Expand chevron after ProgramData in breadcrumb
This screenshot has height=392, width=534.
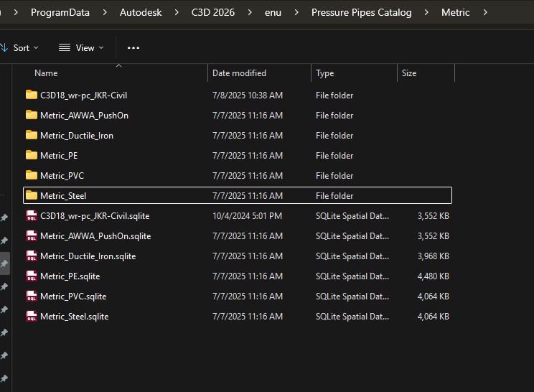coord(105,12)
